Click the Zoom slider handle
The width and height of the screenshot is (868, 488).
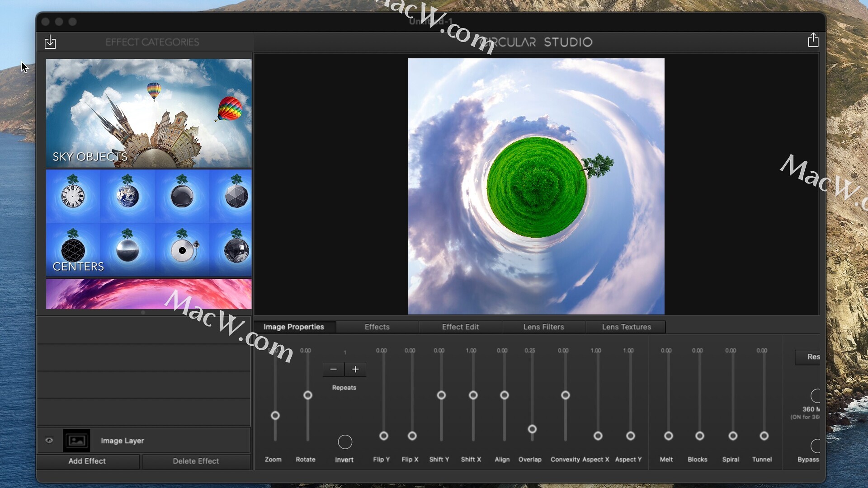275,415
